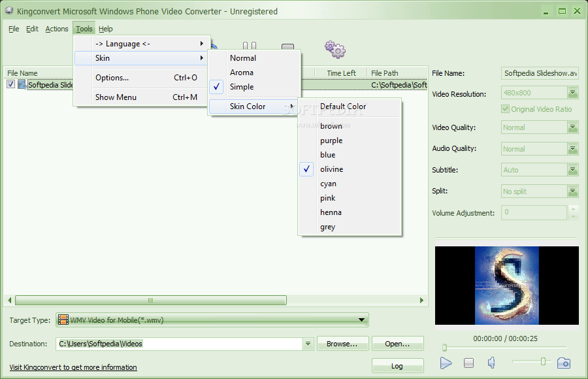
Task: Select the Simple skin option
Action: (x=255, y=87)
